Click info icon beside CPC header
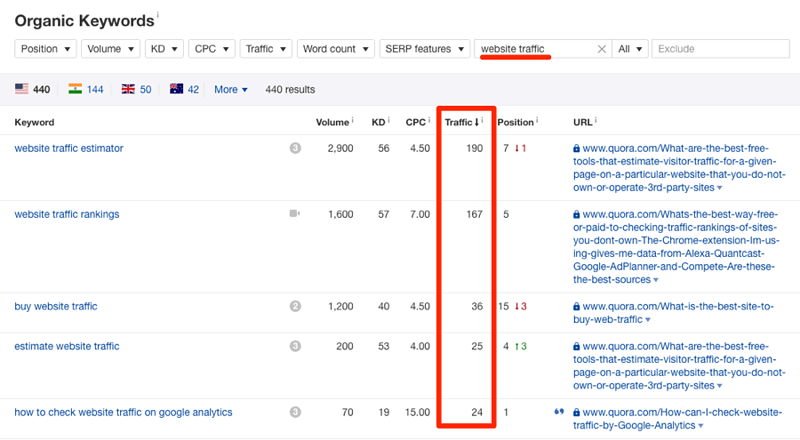This screenshot has height=440, width=800. [x=429, y=120]
